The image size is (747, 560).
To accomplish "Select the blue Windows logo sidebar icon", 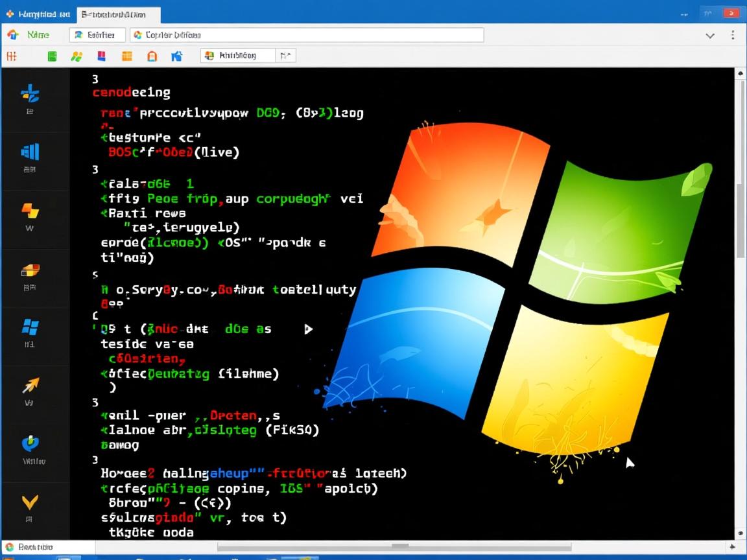I will 30,327.
